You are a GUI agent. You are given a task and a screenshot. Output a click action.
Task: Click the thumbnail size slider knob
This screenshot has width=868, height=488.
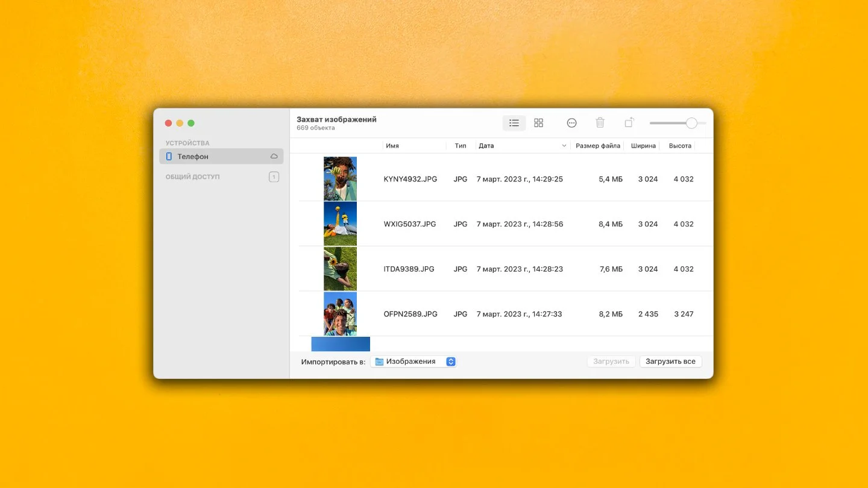click(691, 123)
